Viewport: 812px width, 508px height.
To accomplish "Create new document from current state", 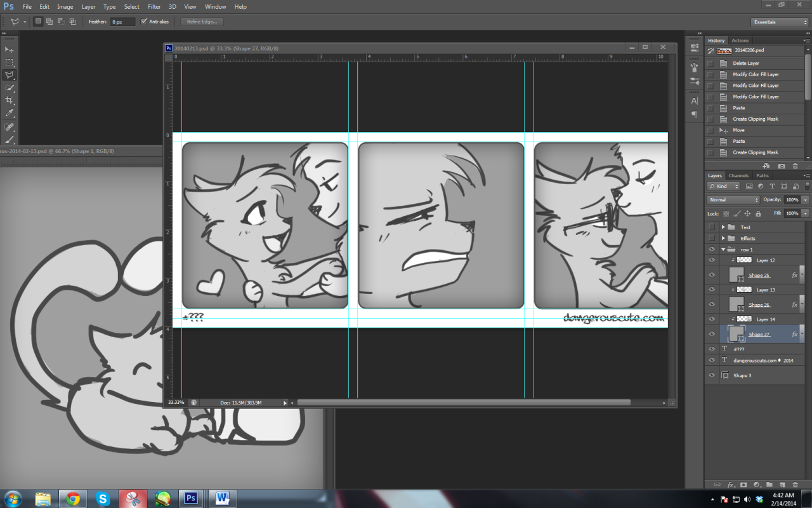I will 766,166.
